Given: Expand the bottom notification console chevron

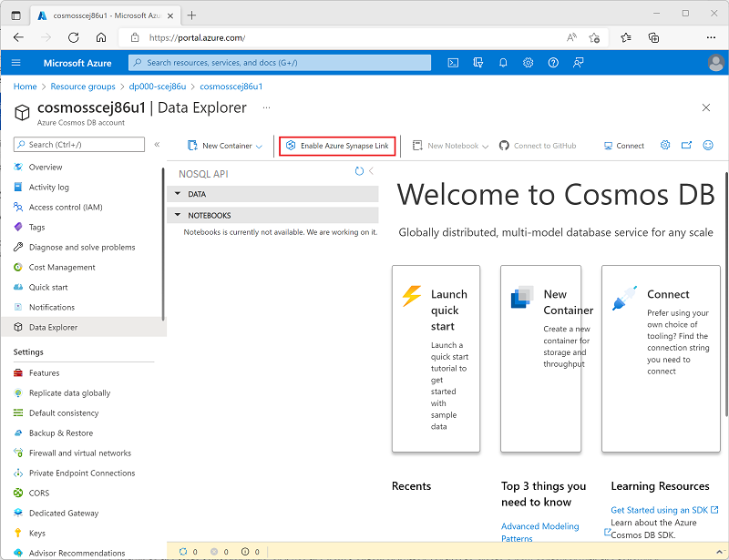Looking at the screenshot, I should [x=719, y=552].
